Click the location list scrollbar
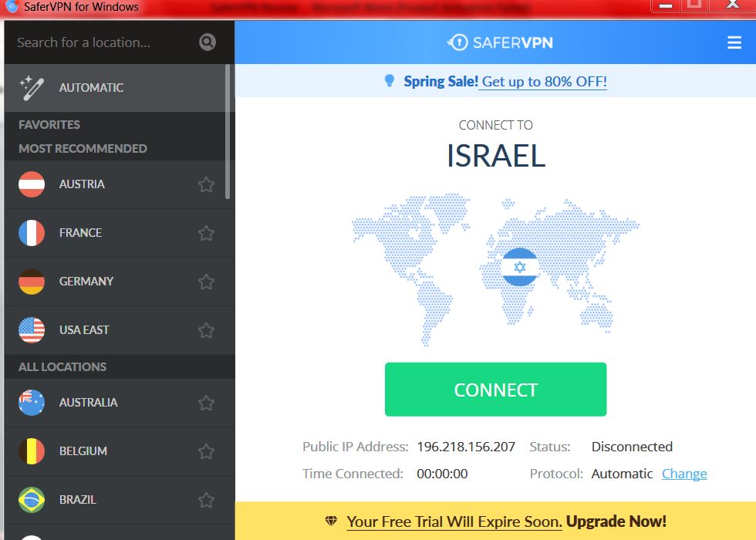Screen dimensions: 756x540 pos(228,132)
